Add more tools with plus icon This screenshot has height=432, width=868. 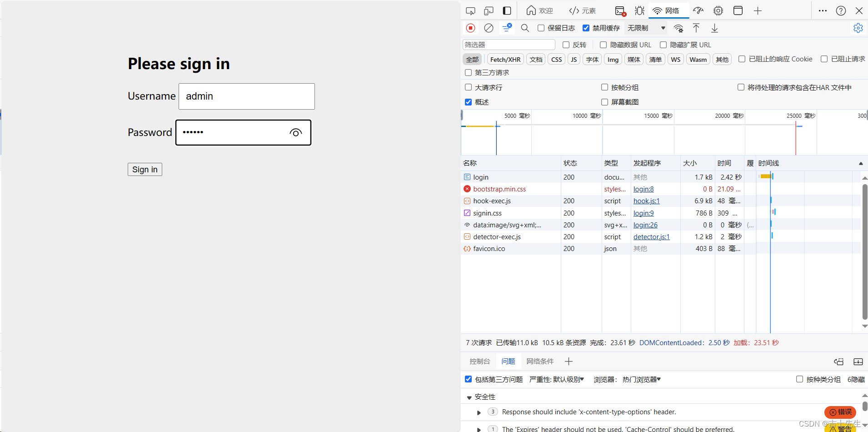[x=758, y=10]
